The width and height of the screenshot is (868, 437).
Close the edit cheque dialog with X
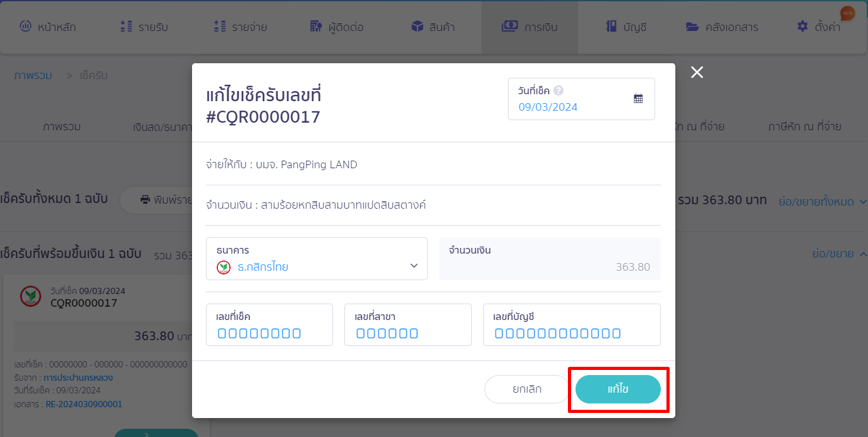coord(697,73)
